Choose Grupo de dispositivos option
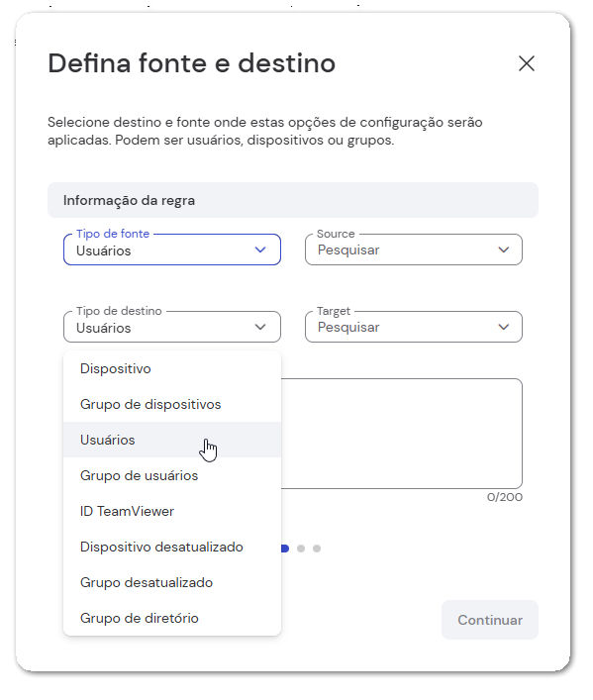The width and height of the screenshot is (593, 700). tap(172, 405)
